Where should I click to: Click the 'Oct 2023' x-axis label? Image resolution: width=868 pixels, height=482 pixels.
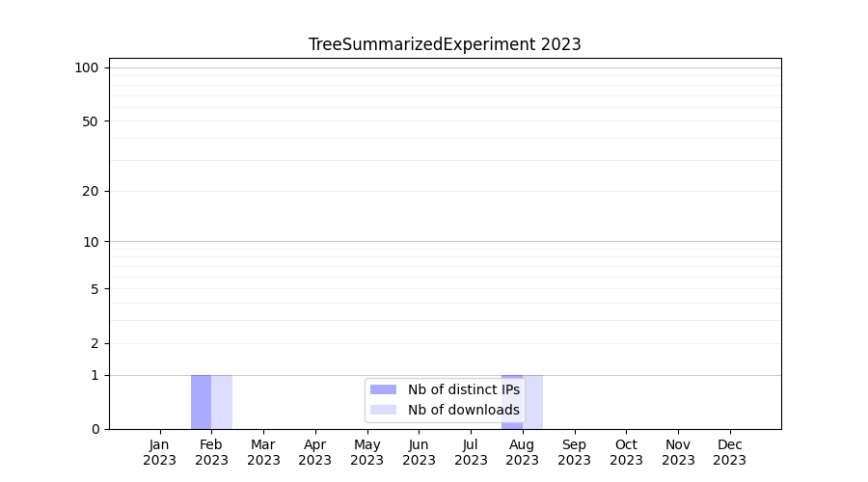[x=626, y=452]
